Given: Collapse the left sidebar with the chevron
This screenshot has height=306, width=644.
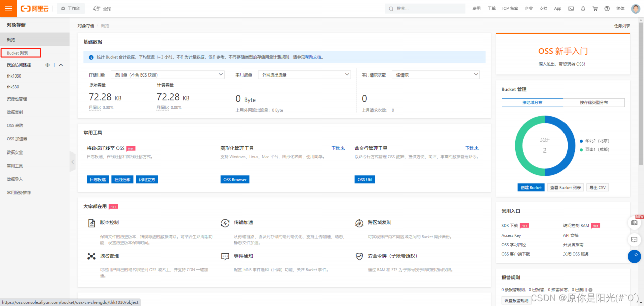Looking at the screenshot, I should pyautogui.click(x=72, y=161).
